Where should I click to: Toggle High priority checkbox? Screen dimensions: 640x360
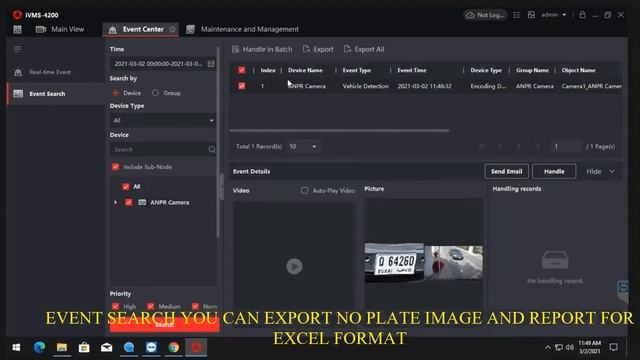point(116,306)
